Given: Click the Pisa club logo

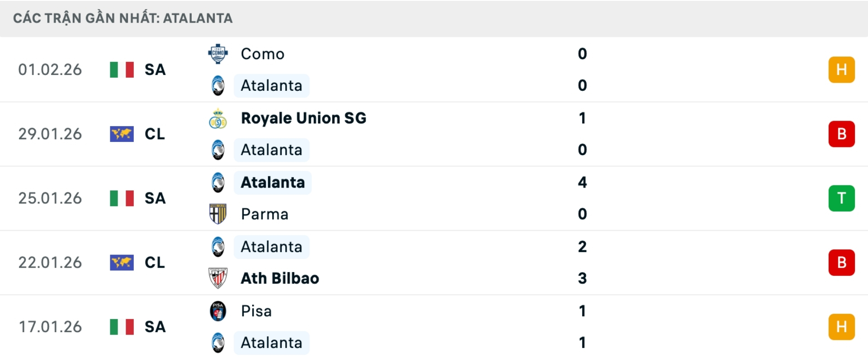Looking at the screenshot, I should pyautogui.click(x=218, y=311).
